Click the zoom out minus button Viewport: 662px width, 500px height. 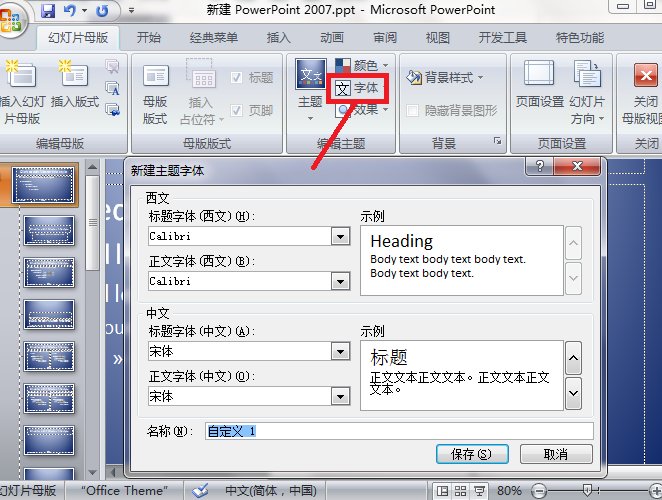coord(539,491)
